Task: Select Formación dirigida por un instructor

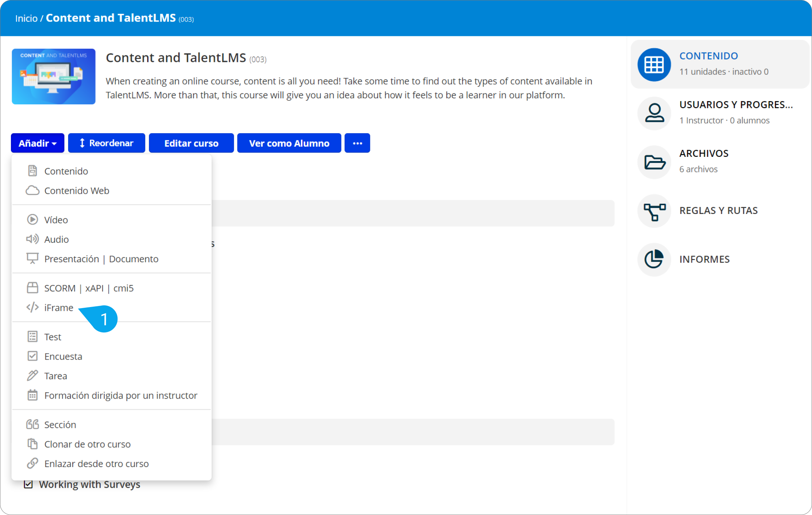Action: 111,395
